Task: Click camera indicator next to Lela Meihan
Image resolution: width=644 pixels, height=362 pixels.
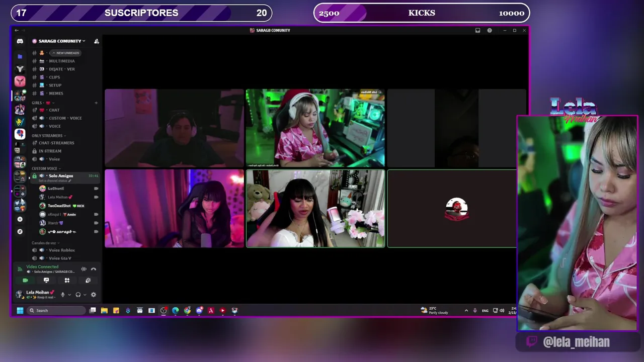Action: coord(96,197)
